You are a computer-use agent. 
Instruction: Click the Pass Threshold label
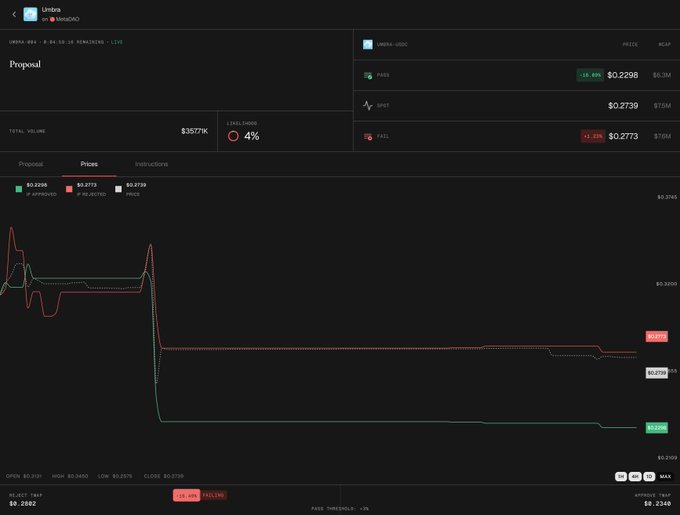pos(340,508)
